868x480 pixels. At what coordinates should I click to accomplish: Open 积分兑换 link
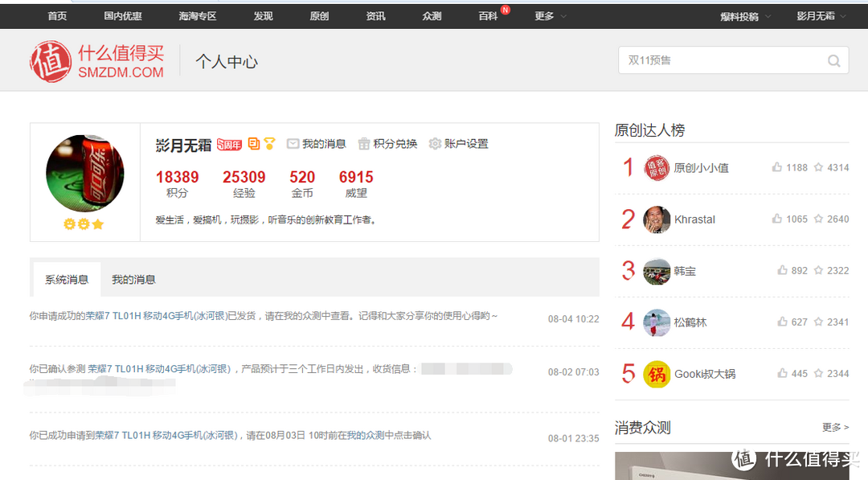pyautogui.click(x=395, y=144)
